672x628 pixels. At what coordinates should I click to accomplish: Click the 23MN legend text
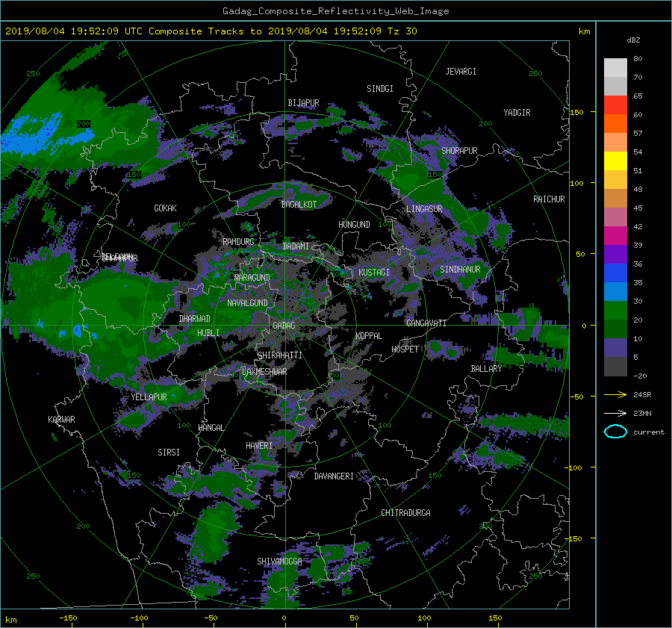pos(642,413)
